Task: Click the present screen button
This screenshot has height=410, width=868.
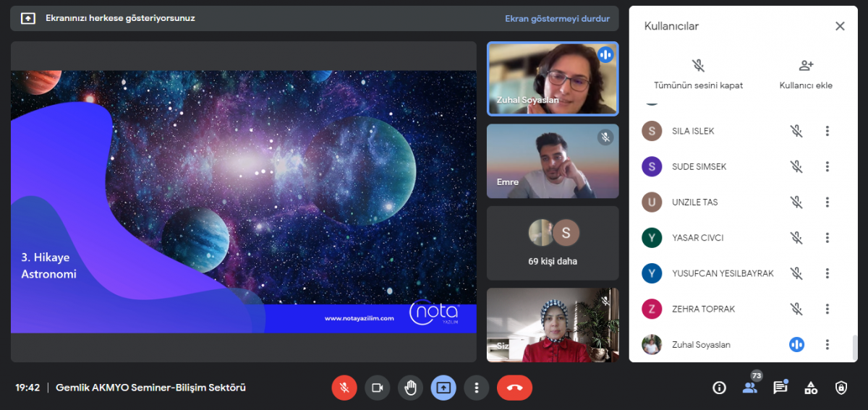Action: tap(443, 388)
